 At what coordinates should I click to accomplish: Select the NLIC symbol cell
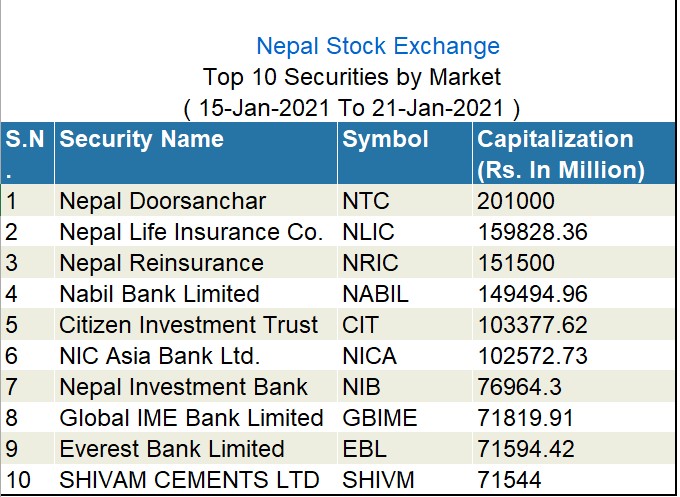[x=368, y=232]
